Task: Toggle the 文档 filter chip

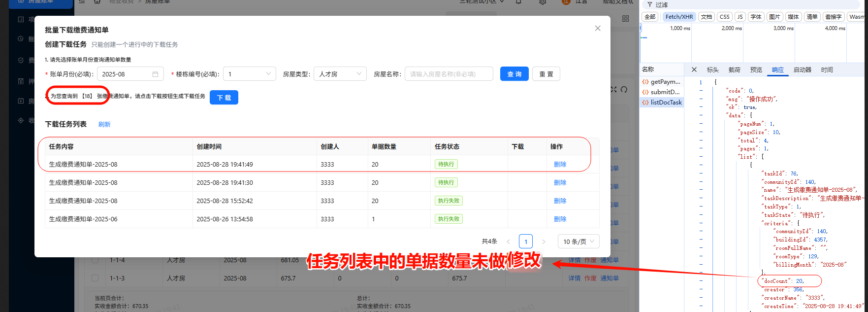Action: [x=707, y=17]
